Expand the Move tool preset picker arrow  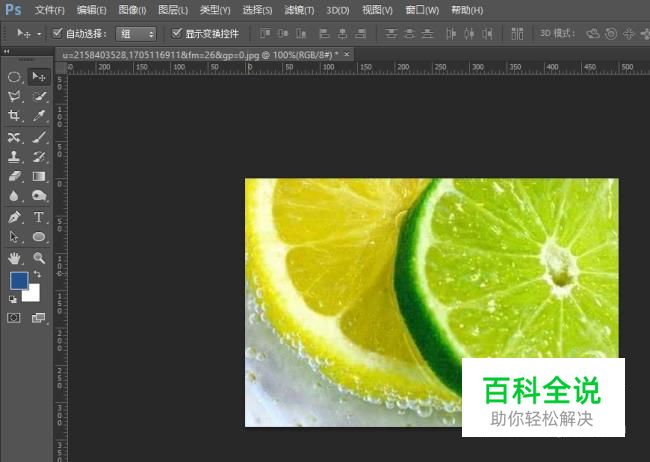39,33
